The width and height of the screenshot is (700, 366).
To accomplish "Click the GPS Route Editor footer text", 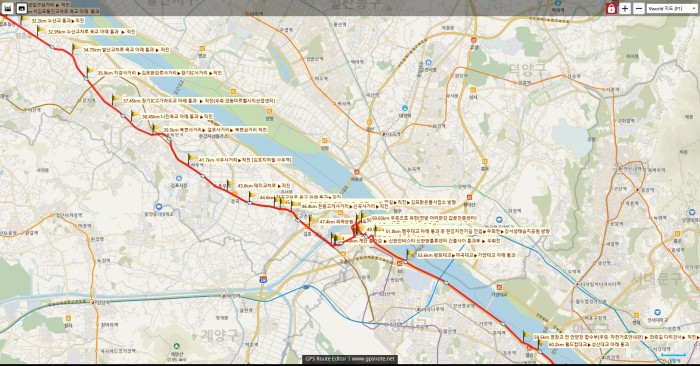I will (327, 359).
